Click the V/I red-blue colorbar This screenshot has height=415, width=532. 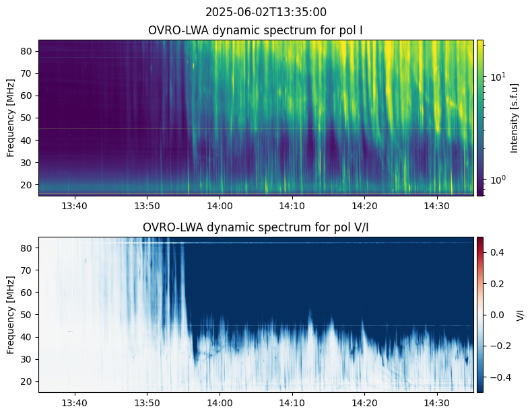[x=480, y=314]
